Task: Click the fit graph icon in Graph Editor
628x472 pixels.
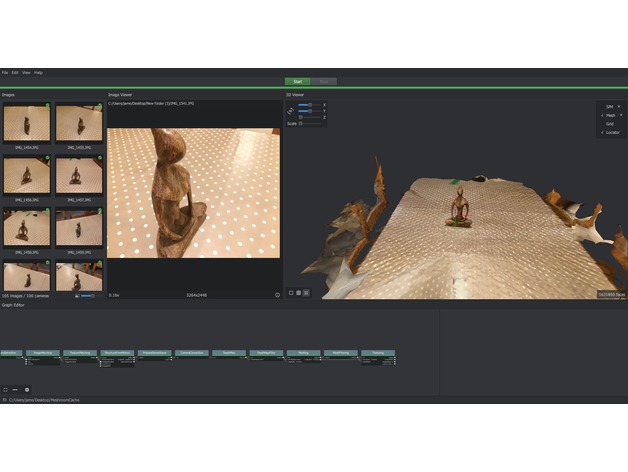Action: 5,389
